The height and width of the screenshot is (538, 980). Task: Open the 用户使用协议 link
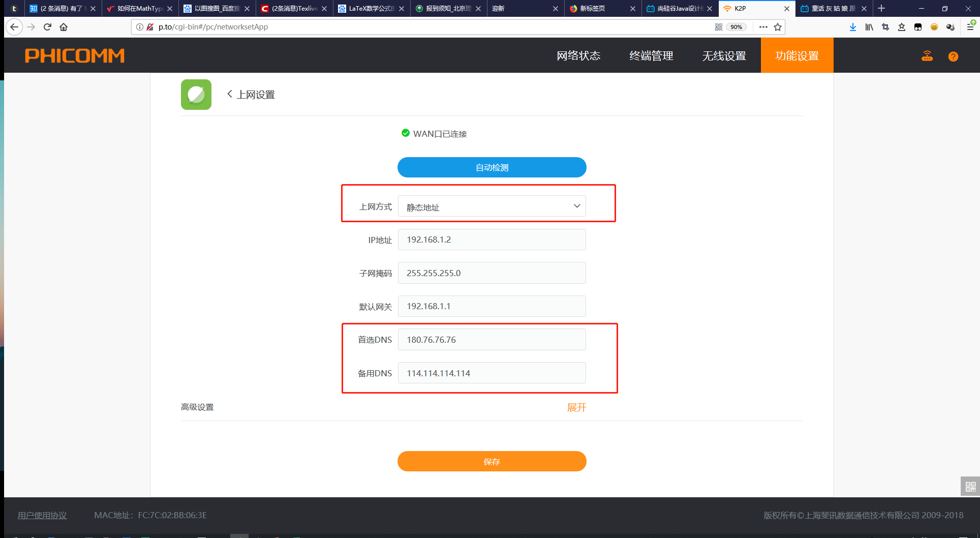(42, 515)
